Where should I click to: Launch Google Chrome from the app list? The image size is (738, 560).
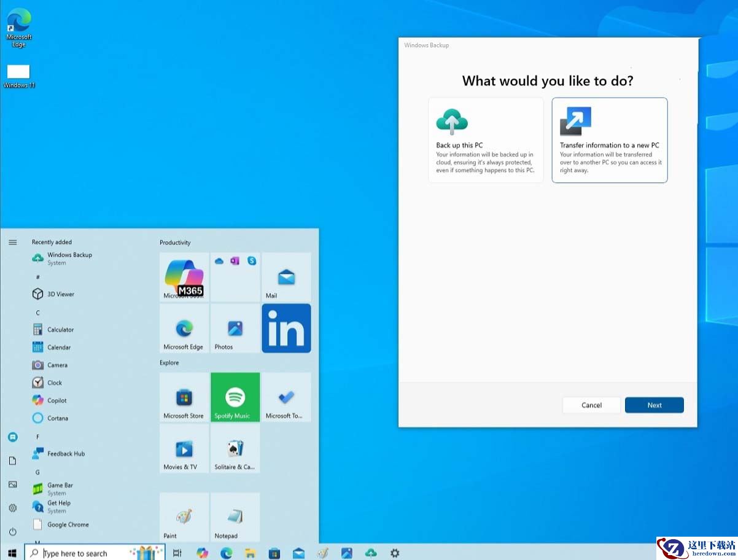(61, 525)
